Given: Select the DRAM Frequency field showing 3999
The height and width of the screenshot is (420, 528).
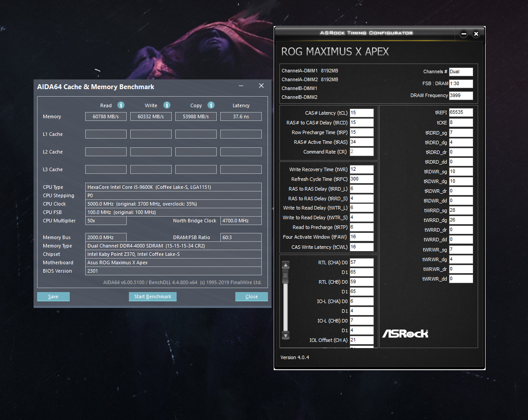Looking at the screenshot, I should click(x=461, y=96).
